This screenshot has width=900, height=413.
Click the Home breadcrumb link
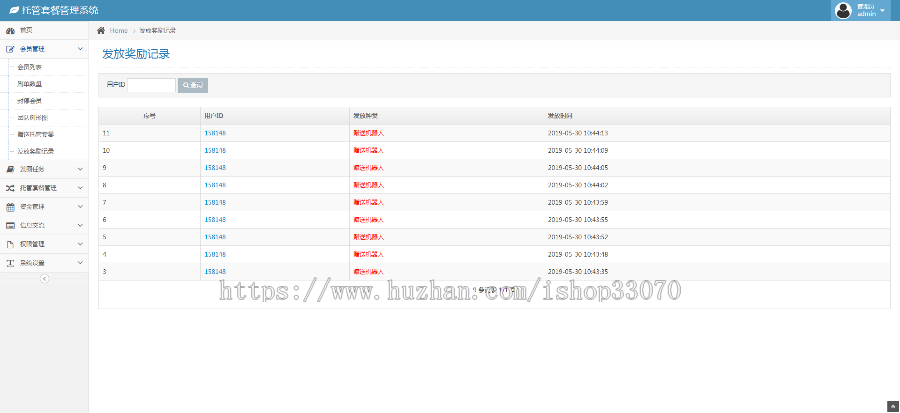[119, 30]
